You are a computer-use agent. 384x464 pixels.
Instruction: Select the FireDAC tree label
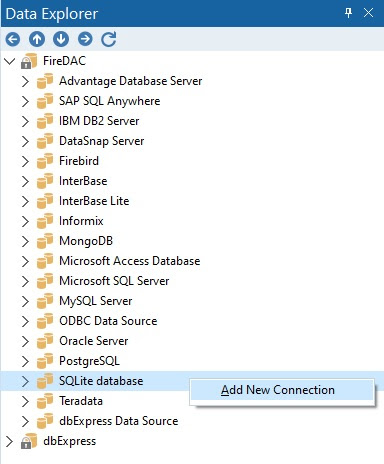(x=65, y=61)
